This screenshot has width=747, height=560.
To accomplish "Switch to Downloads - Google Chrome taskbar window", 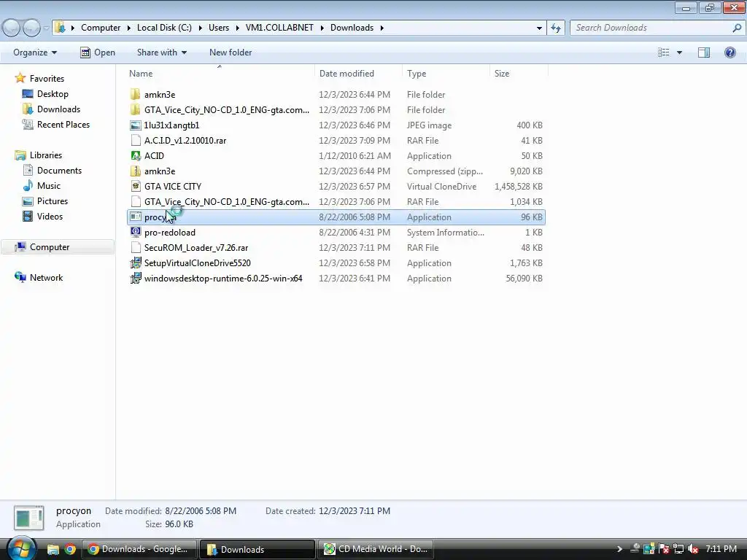I will 139,550.
